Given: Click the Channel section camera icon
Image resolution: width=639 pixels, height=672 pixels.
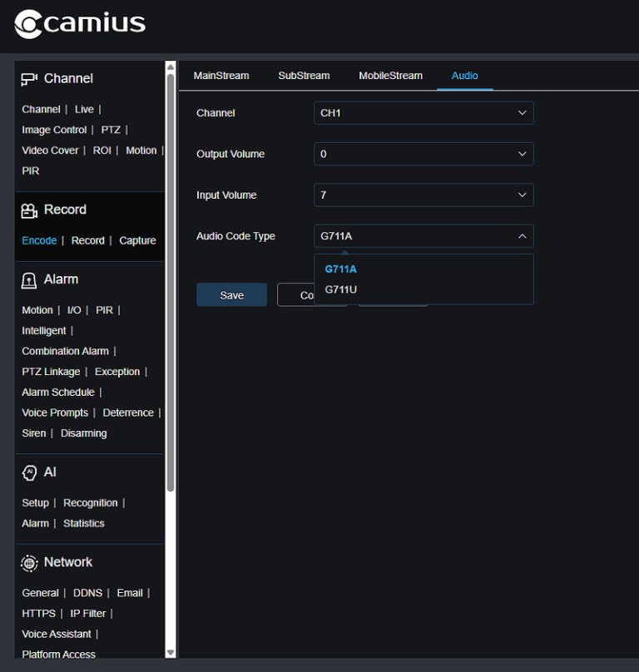Looking at the screenshot, I should 29,79.
